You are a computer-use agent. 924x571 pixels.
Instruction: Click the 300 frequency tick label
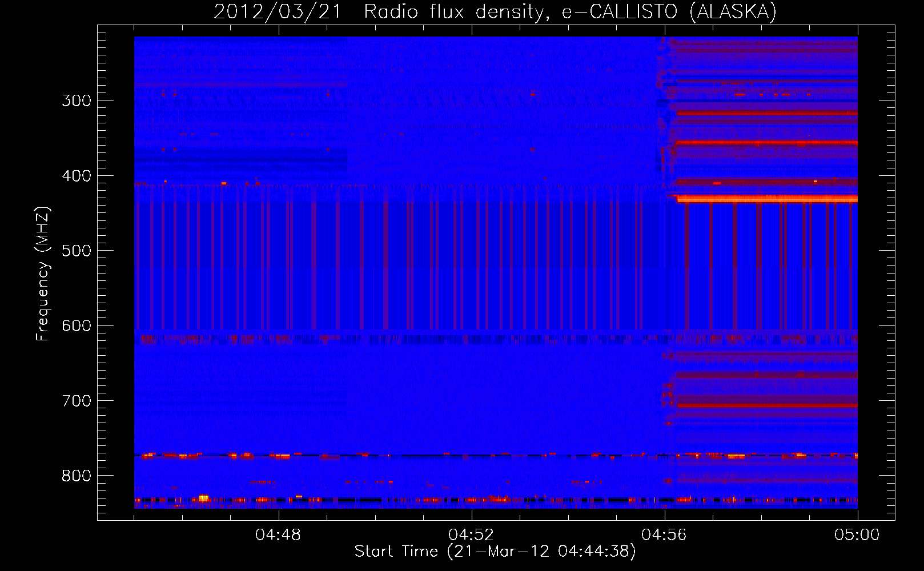(77, 100)
